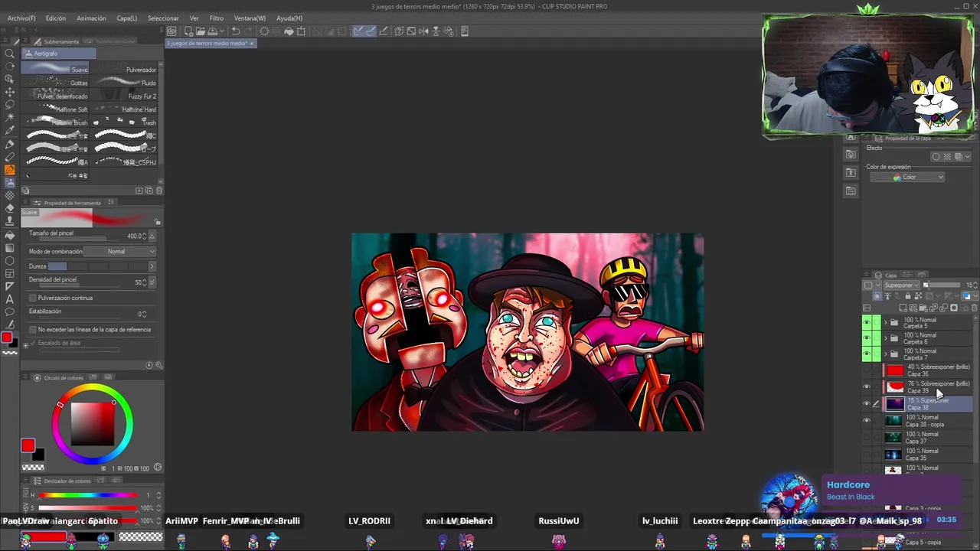Expand the Carpeta 5 folder
The height and width of the screenshot is (551, 980).
[x=886, y=323]
